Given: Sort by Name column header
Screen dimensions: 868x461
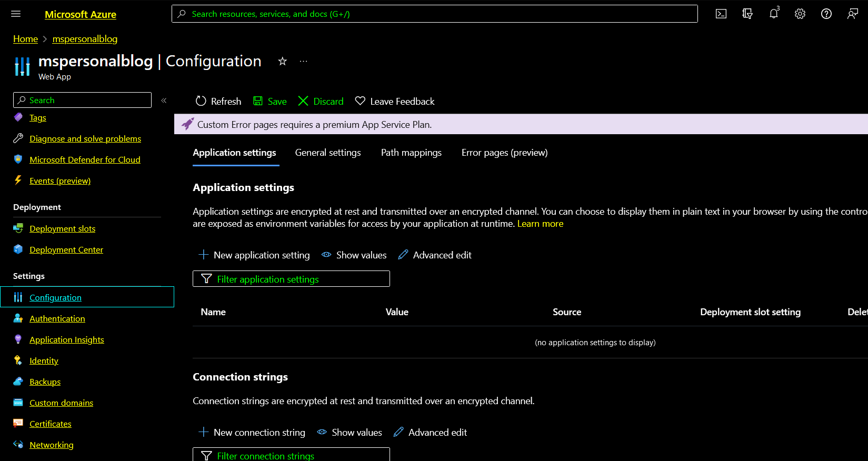Looking at the screenshot, I should point(213,312).
